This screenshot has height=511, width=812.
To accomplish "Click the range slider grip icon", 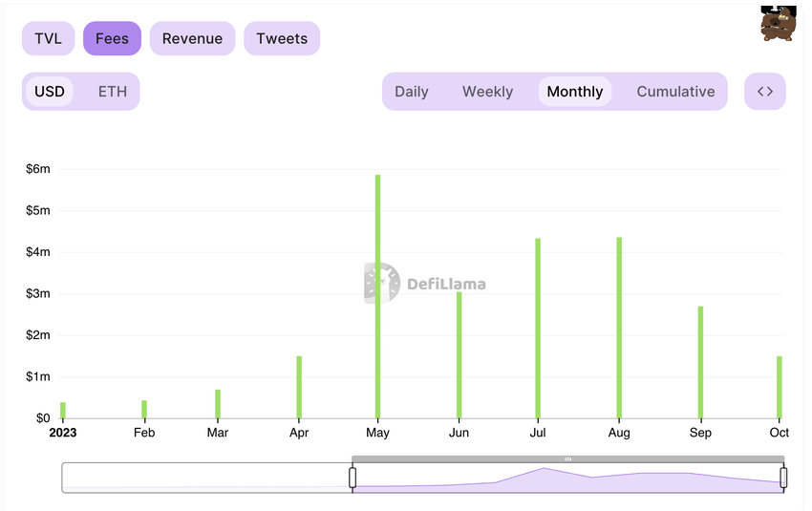I will 568,459.
